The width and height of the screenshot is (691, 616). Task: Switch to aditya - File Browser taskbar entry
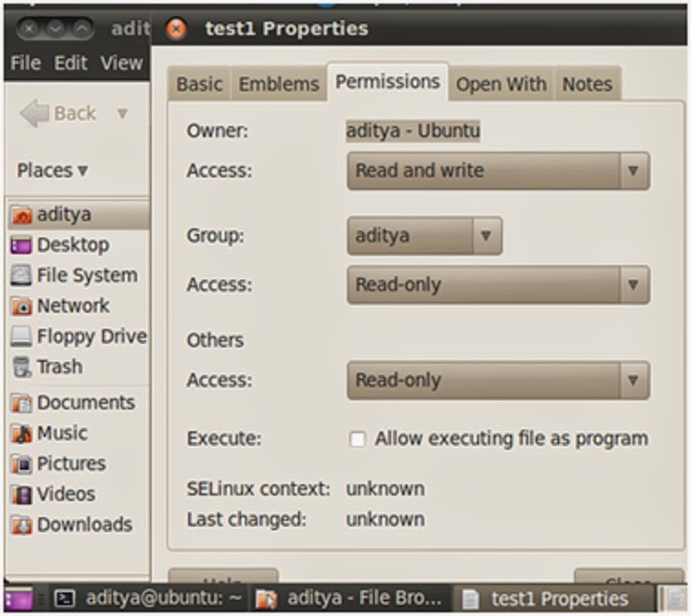350,599
